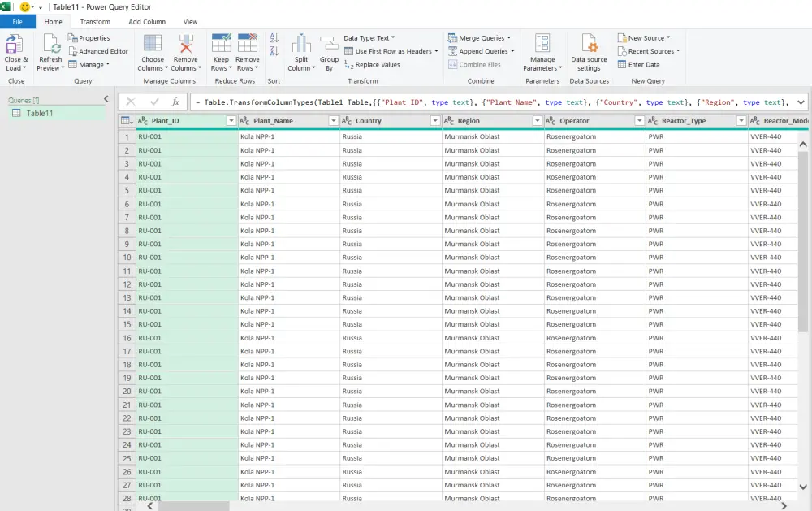
Task: Click the Group By icon
Action: (x=329, y=44)
